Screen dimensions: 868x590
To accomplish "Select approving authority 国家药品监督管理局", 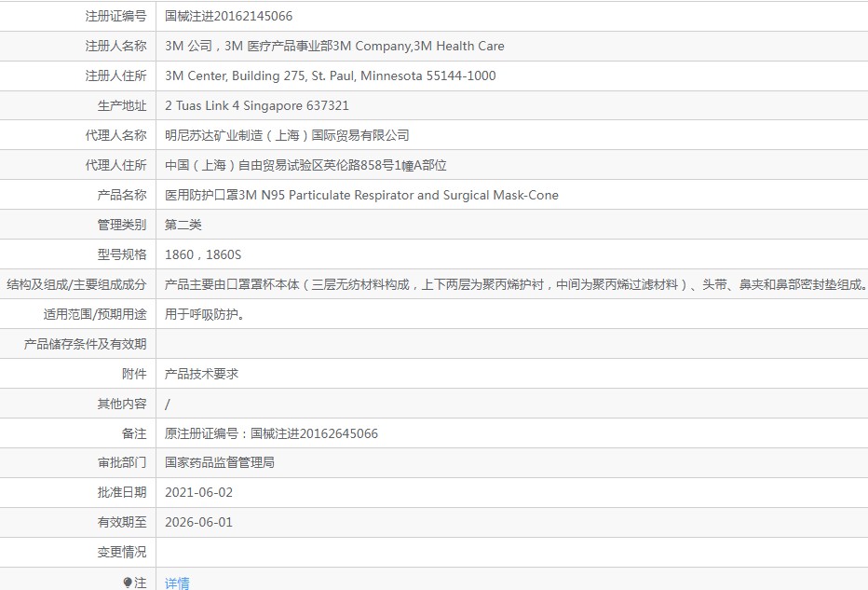I will (x=220, y=462).
